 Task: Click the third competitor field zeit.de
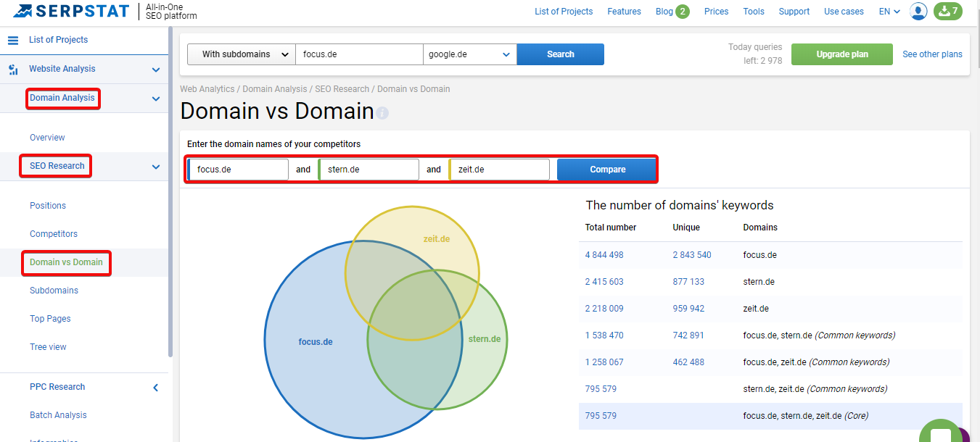pos(499,170)
